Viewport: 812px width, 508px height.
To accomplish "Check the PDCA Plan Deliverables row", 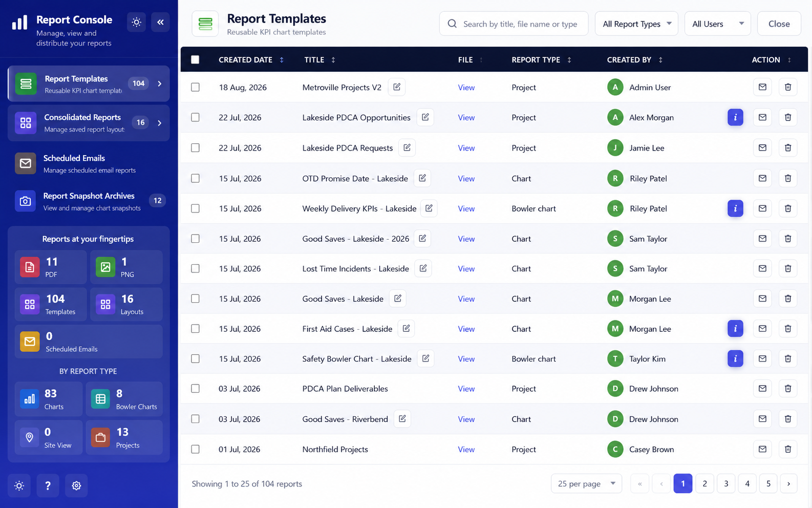I will click(x=195, y=389).
